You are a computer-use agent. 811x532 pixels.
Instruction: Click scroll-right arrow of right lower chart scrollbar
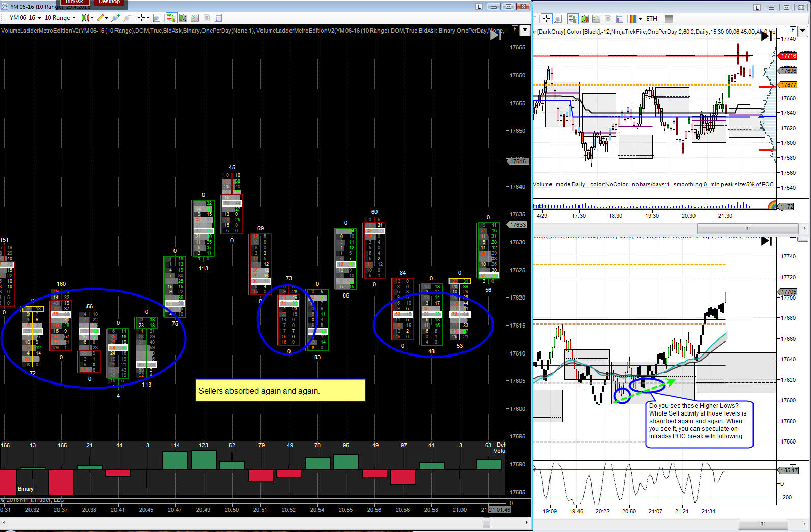(x=804, y=524)
